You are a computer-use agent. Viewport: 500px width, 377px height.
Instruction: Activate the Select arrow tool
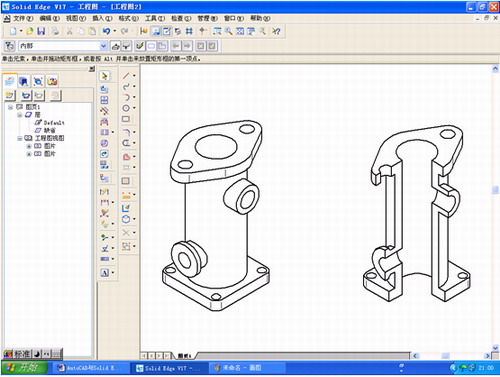pyautogui.click(x=105, y=76)
